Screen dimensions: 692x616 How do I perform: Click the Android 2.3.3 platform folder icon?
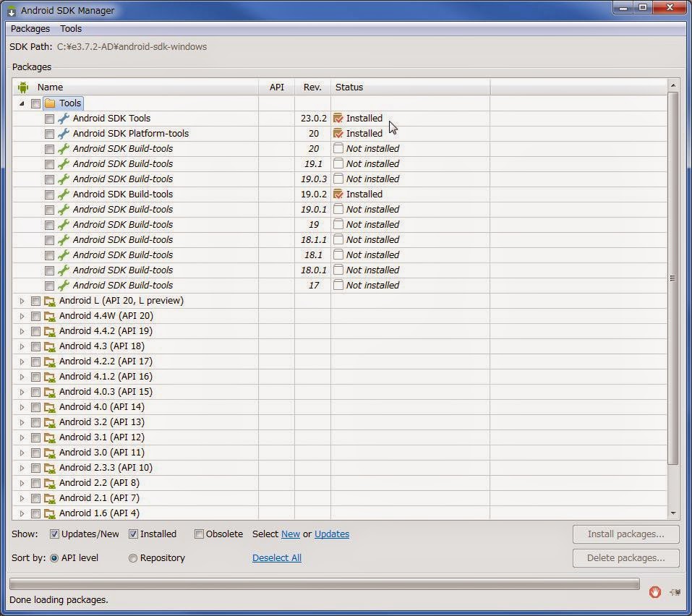coord(50,469)
